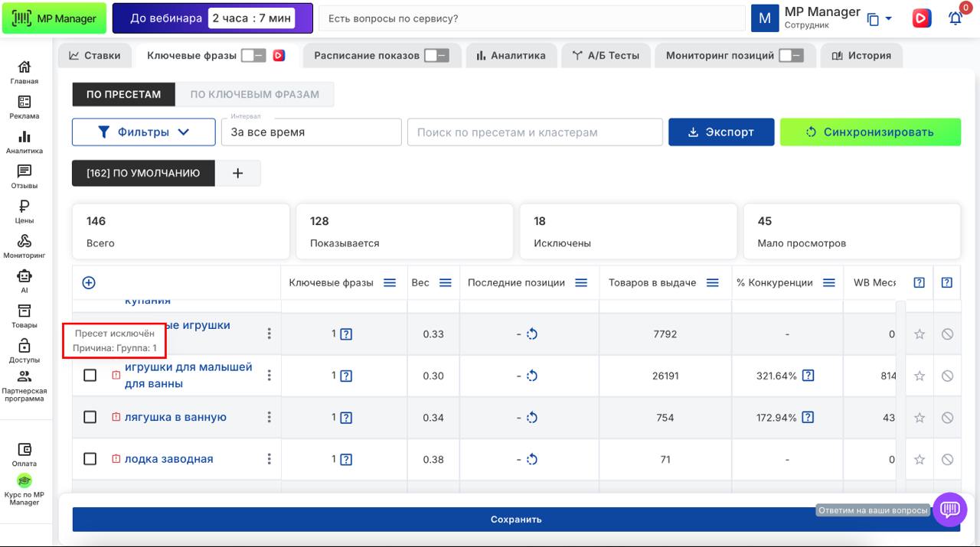
Task: Star the лягушка в ванную row
Action: click(920, 418)
